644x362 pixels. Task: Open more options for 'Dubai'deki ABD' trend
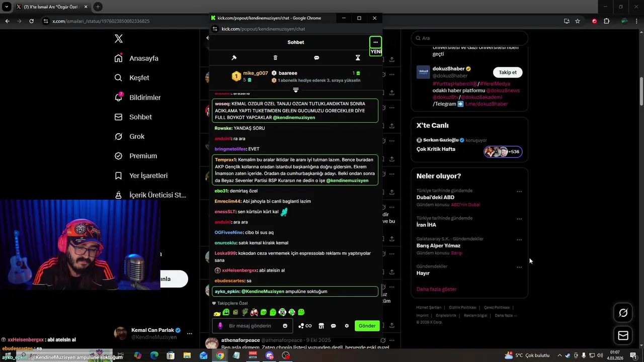point(519,192)
